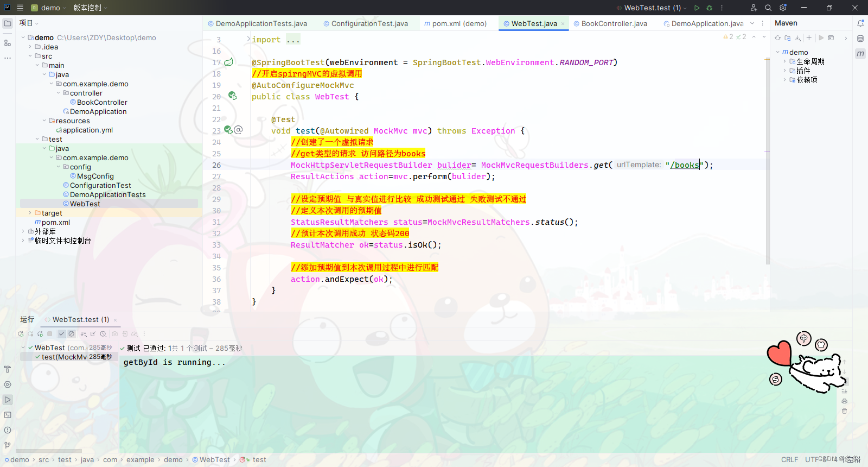Toggle show passed tests checkmark

point(62,334)
